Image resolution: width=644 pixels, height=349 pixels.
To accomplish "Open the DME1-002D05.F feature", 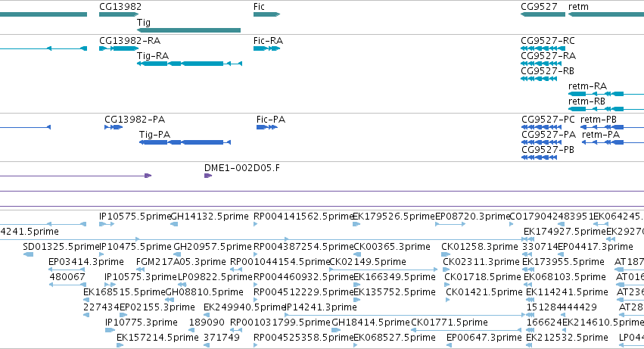I will 208,176.
